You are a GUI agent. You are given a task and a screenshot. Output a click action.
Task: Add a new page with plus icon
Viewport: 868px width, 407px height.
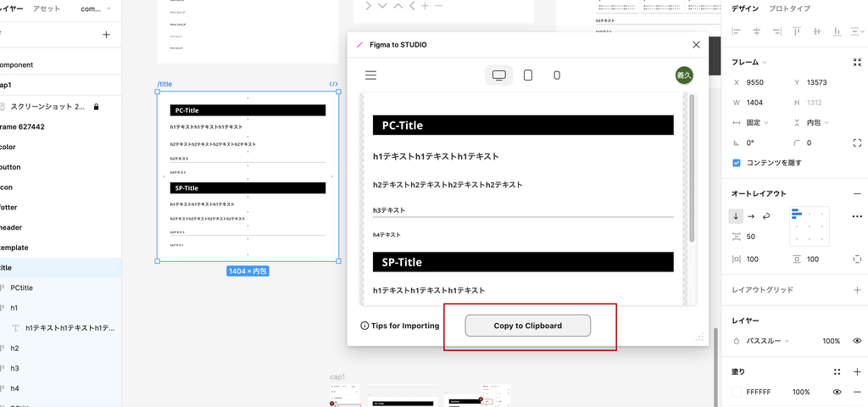pyautogui.click(x=106, y=35)
